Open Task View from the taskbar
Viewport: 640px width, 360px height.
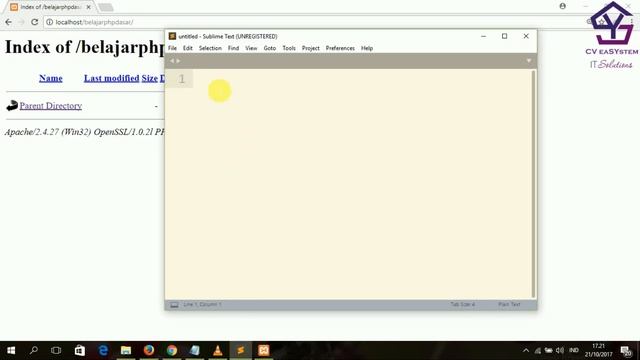pyautogui.click(x=56, y=351)
